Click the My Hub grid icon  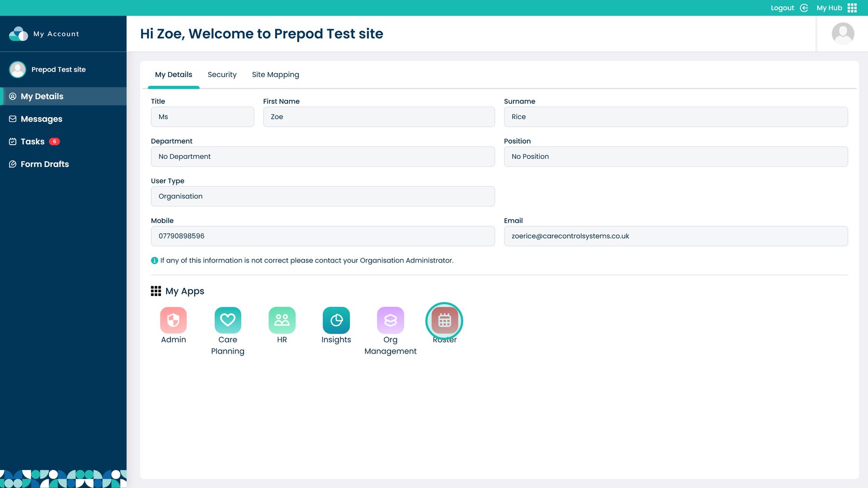[x=852, y=8]
